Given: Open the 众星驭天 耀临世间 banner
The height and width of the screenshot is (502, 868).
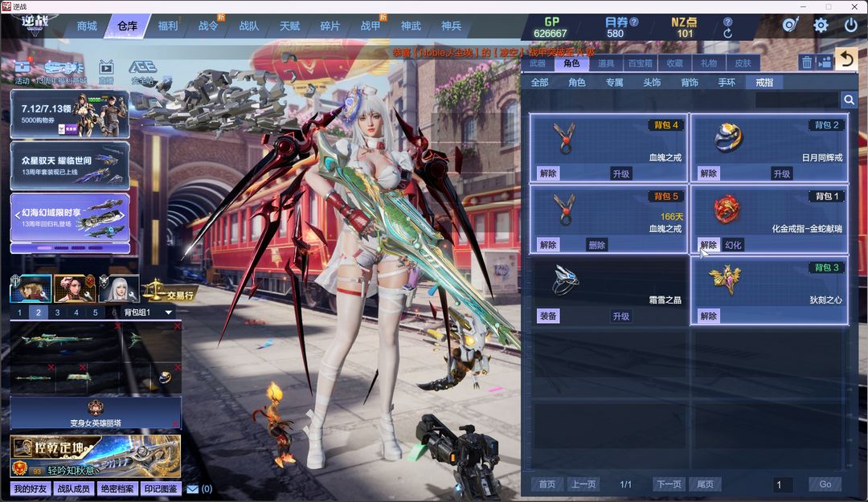Looking at the screenshot, I should 70,165.
